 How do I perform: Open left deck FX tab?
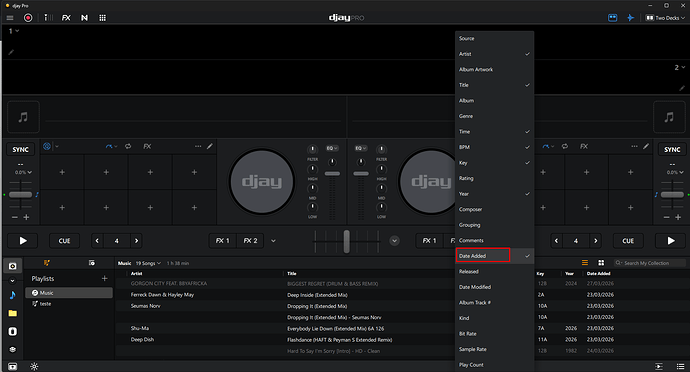pyautogui.click(x=147, y=146)
